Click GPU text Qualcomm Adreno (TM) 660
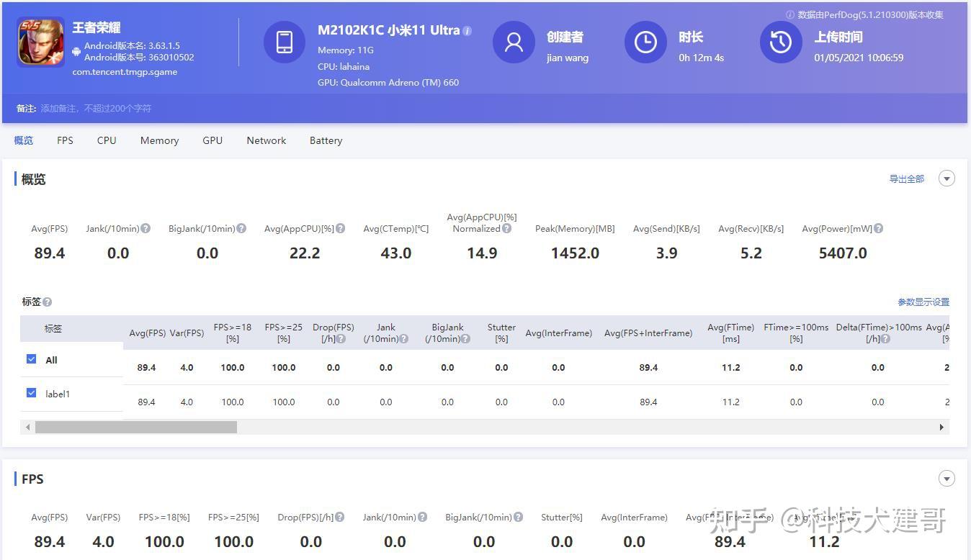 388,82
